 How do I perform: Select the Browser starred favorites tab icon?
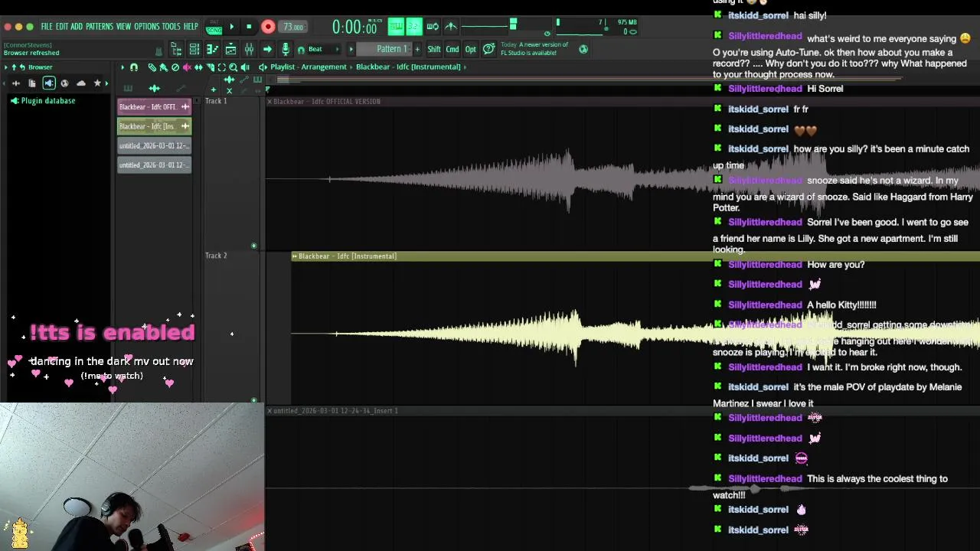pyautogui.click(x=97, y=83)
